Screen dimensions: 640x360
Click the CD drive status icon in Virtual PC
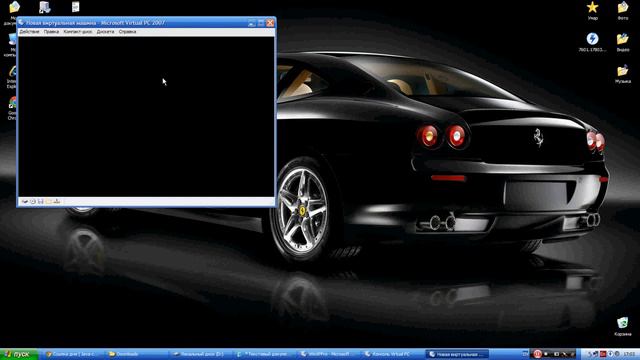(x=33, y=202)
